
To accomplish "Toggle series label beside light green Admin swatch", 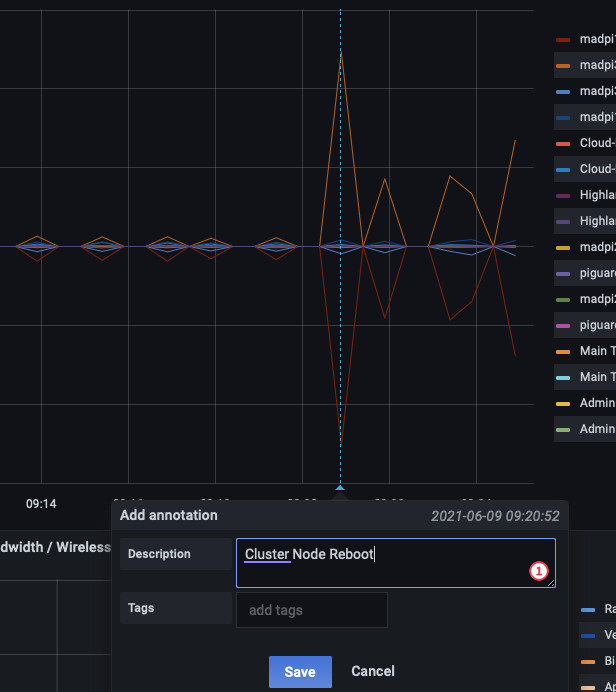I will tap(597, 429).
